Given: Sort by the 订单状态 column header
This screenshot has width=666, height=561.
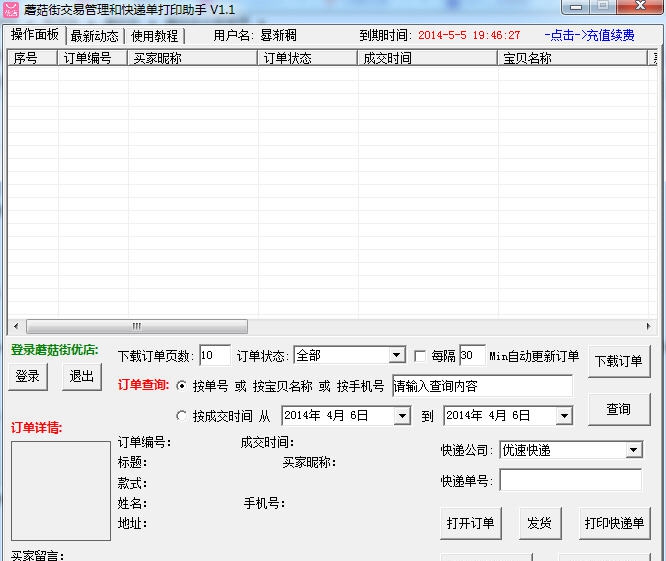Looking at the screenshot, I should pyautogui.click(x=308, y=58).
